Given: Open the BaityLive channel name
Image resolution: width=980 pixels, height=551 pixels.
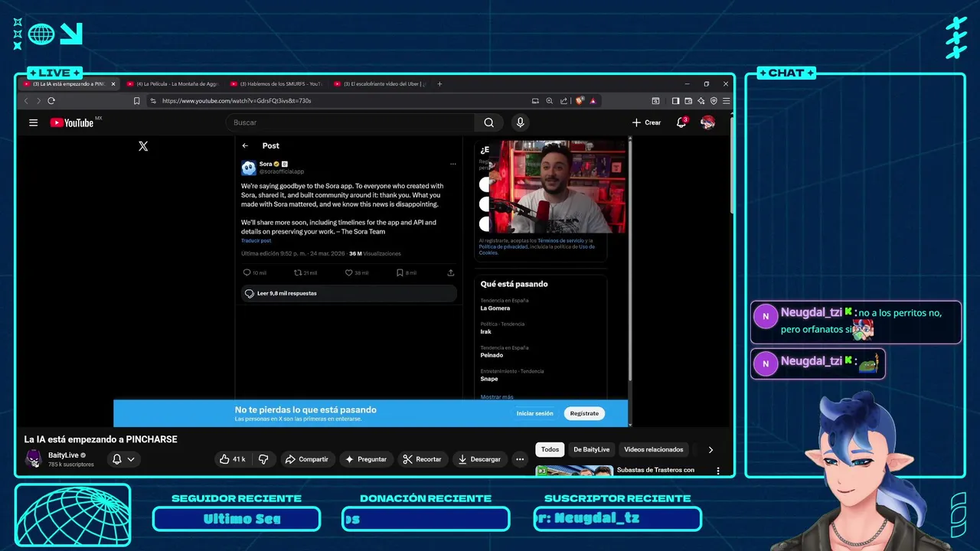Looking at the screenshot, I should 64,455.
